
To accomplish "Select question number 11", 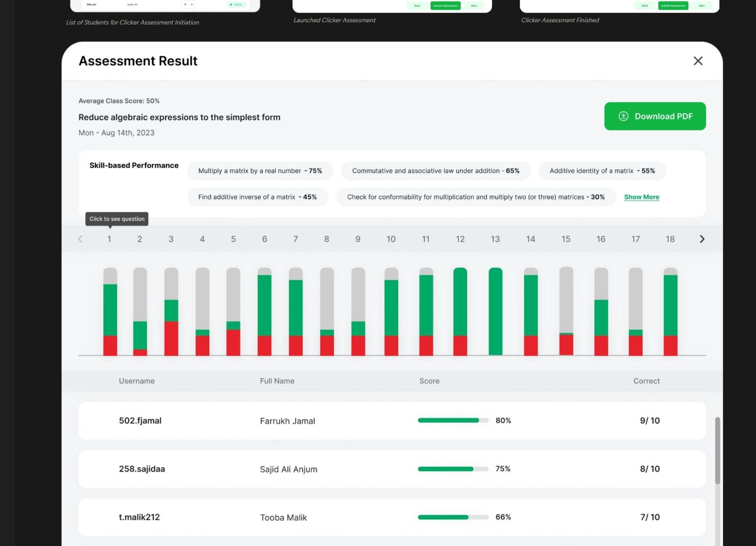I will point(426,239).
